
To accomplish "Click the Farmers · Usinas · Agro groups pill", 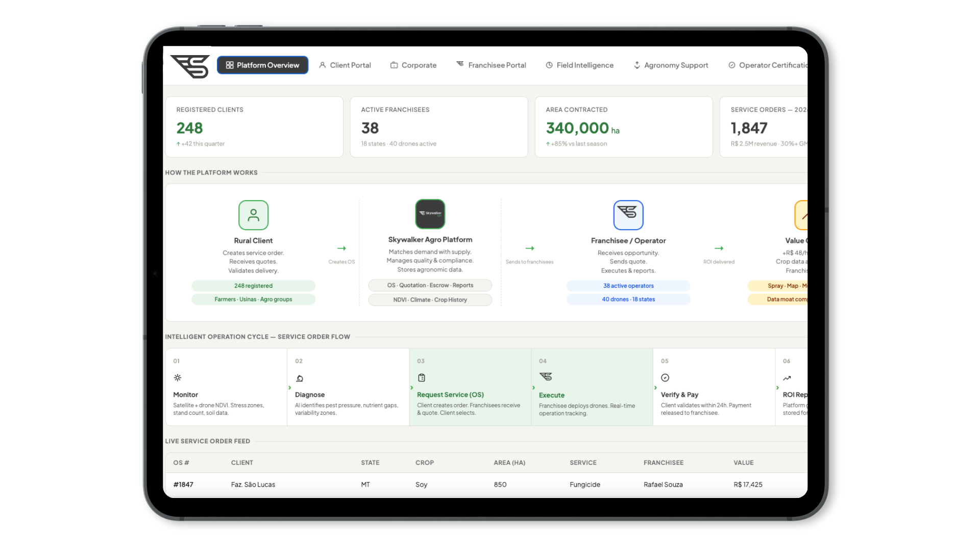I will tap(253, 299).
